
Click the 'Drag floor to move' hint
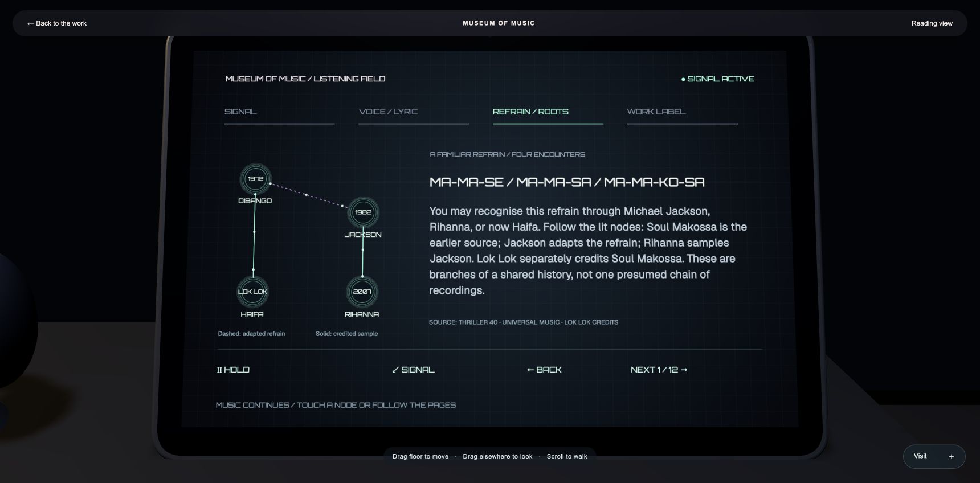[420, 456]
